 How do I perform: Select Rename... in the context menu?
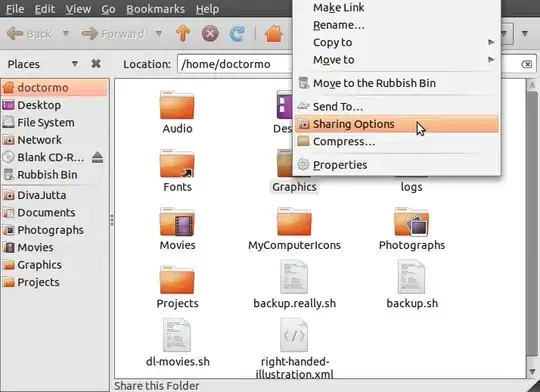[x=396, y=25]
